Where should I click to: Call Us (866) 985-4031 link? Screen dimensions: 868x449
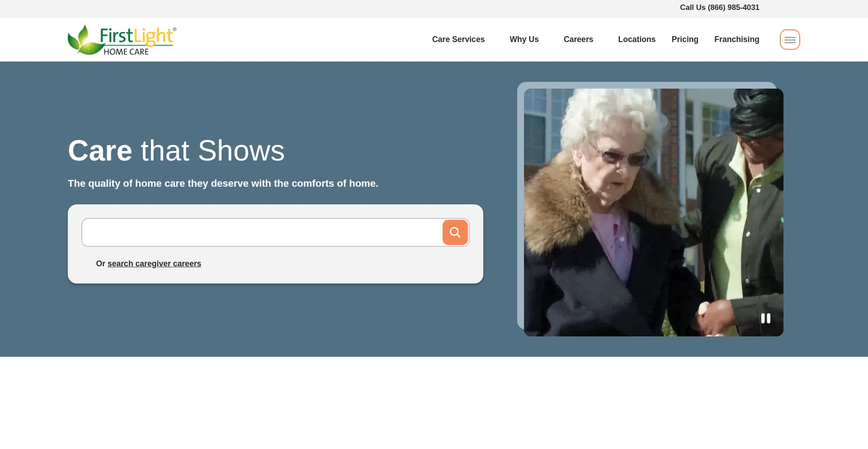click(x=720, y=7)
